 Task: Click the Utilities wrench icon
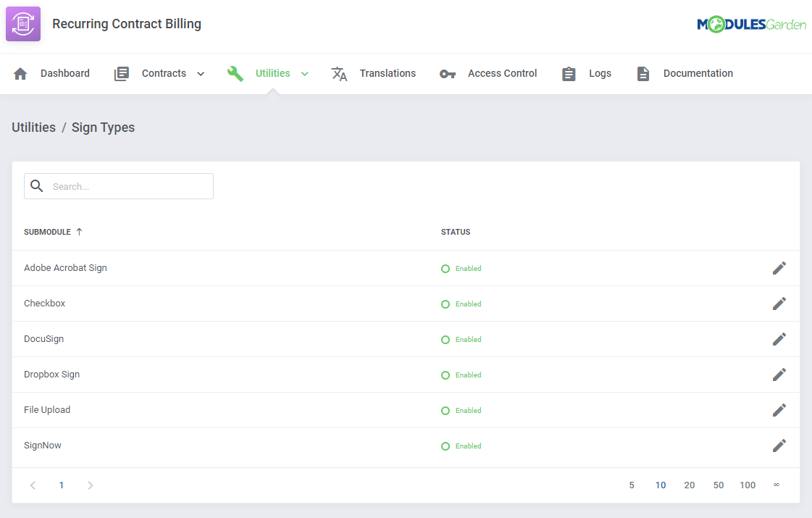(235, 74)
